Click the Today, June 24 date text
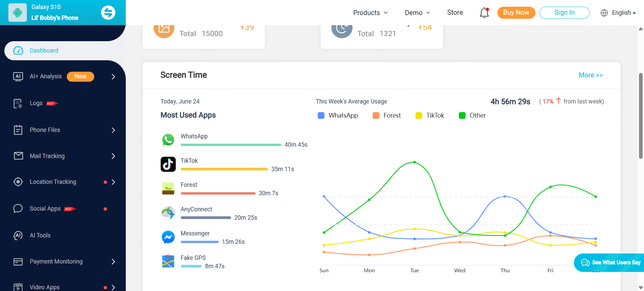 tap(180, 101)
